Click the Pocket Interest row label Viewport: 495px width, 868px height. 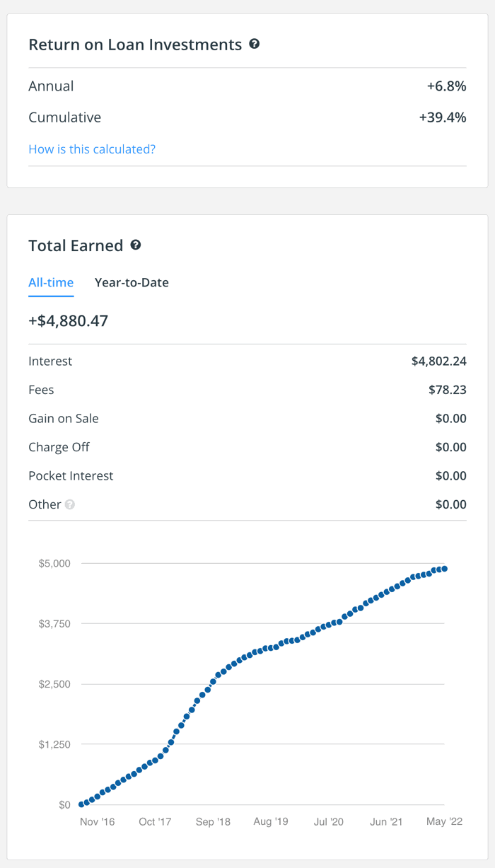click(71, 475)
